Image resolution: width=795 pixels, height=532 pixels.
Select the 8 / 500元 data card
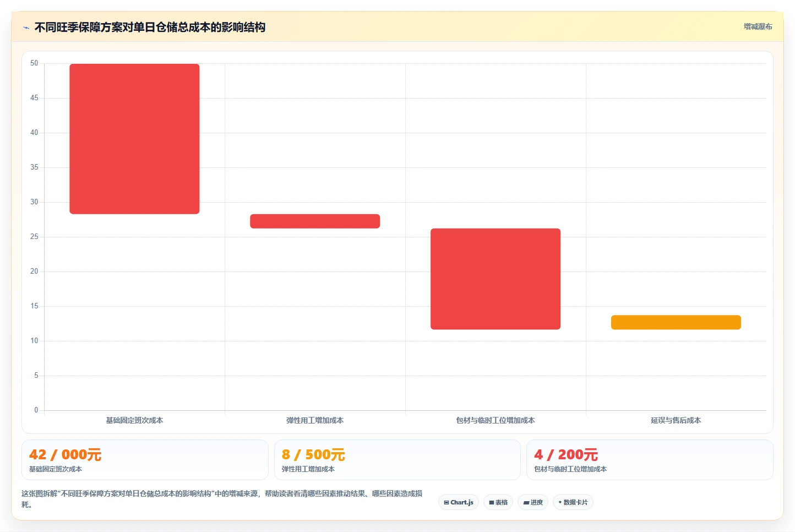click(x=397, y=460)
